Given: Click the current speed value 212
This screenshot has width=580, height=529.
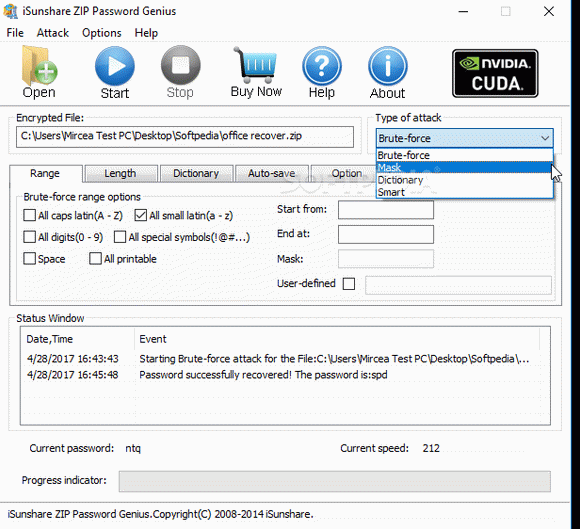Looking at the screenshot, I should tap(431, 448).
